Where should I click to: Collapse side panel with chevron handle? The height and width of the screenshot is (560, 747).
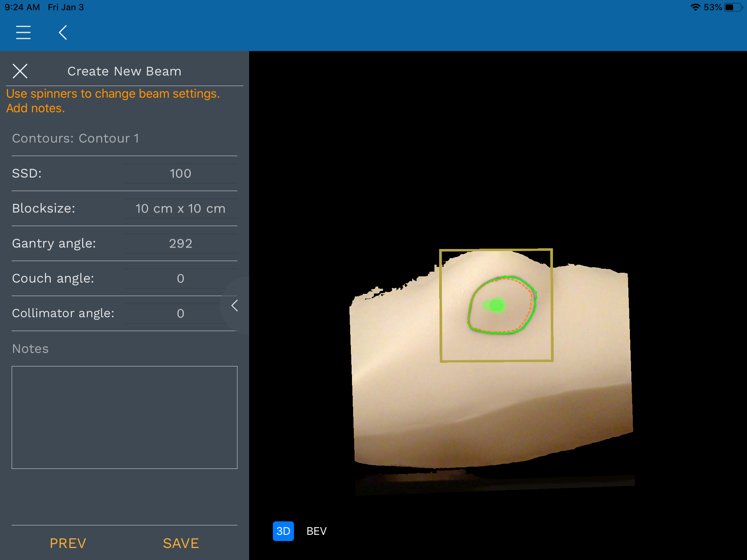point(235,306)
